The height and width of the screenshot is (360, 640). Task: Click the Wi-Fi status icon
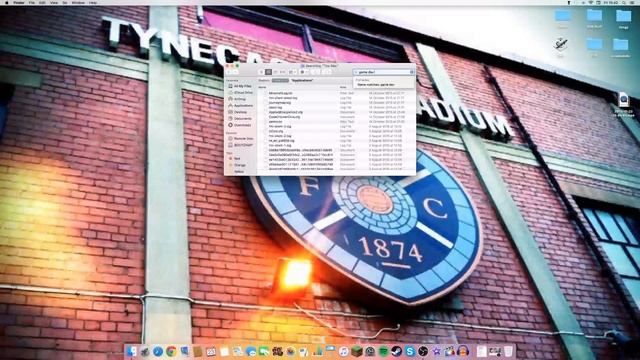coord(590,2)
